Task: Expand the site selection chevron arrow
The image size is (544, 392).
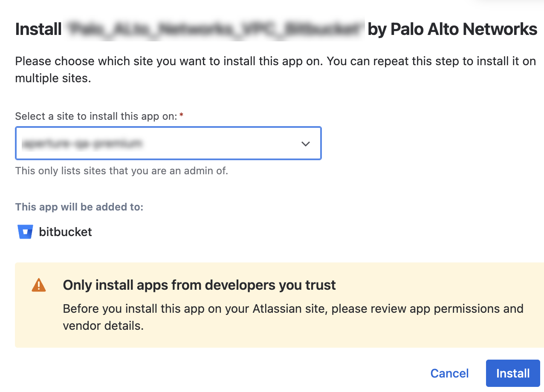Action: (305, 144)
